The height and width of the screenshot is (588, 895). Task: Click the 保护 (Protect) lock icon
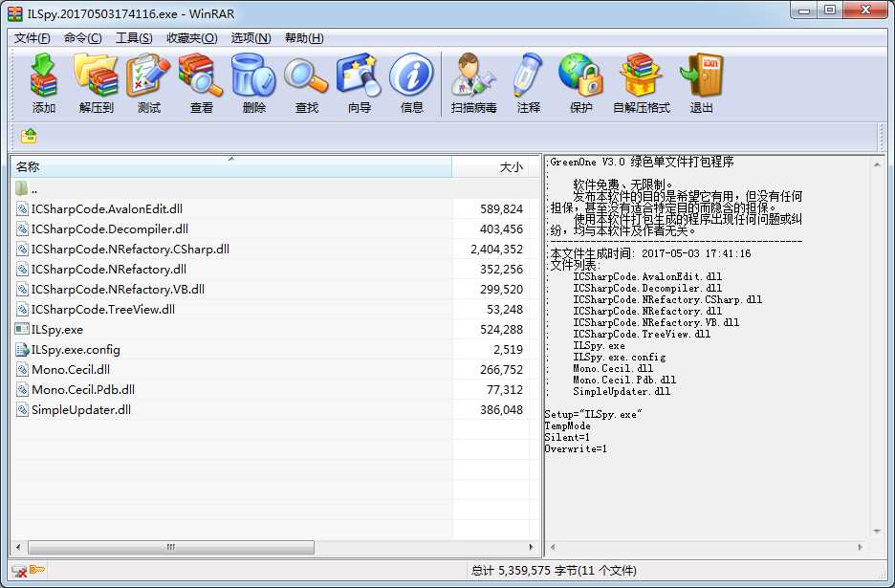tap(580, 76)
